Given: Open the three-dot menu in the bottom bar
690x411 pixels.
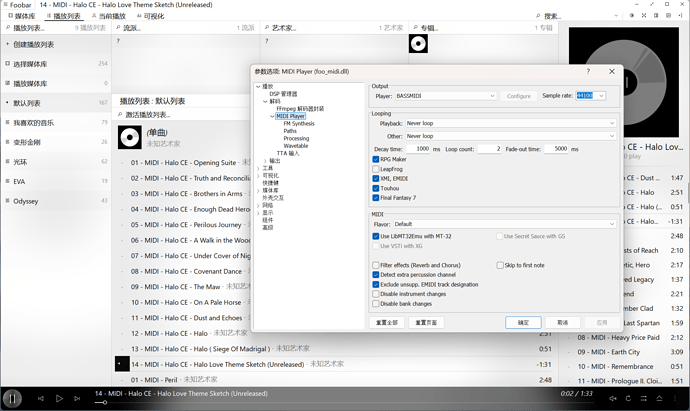Looking at the screenshot, I should click(x=675, y=399).
